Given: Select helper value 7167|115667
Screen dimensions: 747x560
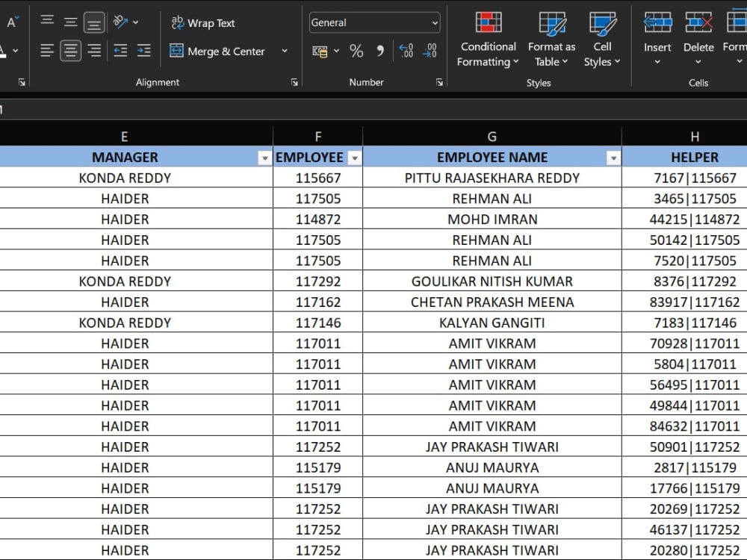Looking at the screenshot, I should 684,178.
